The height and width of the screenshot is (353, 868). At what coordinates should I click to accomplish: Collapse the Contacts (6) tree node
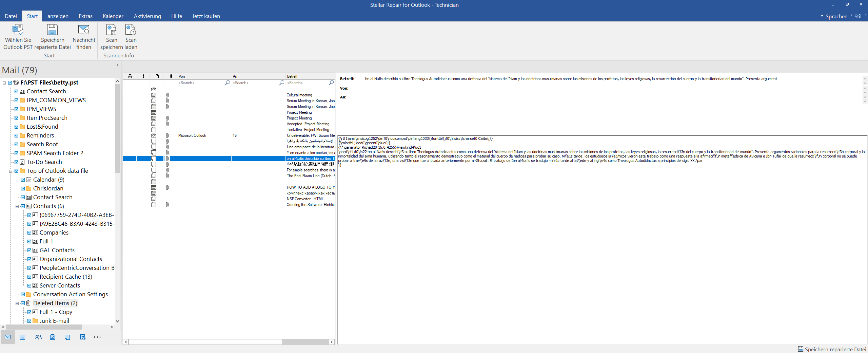tap(17, 206)
